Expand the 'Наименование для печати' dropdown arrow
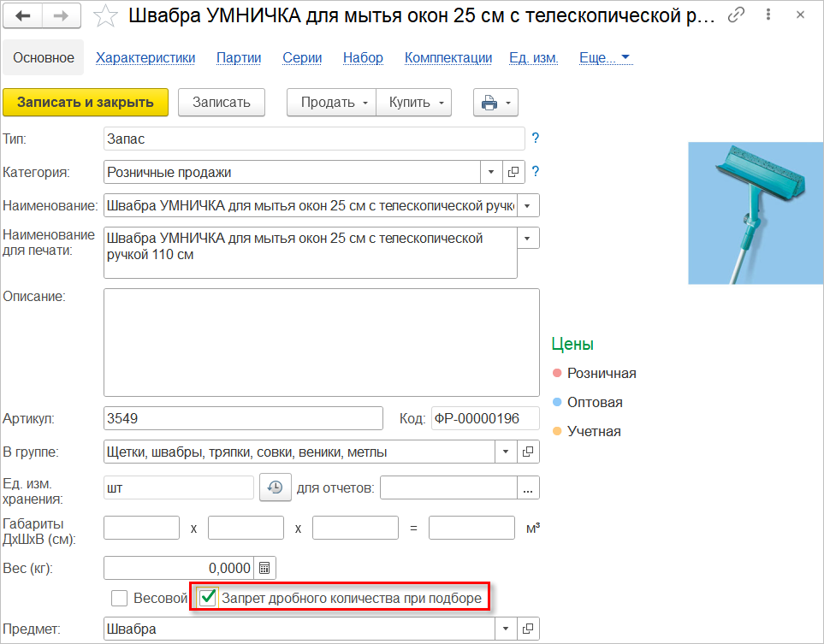This screenshot has width=824, height=644. point(528,239)
